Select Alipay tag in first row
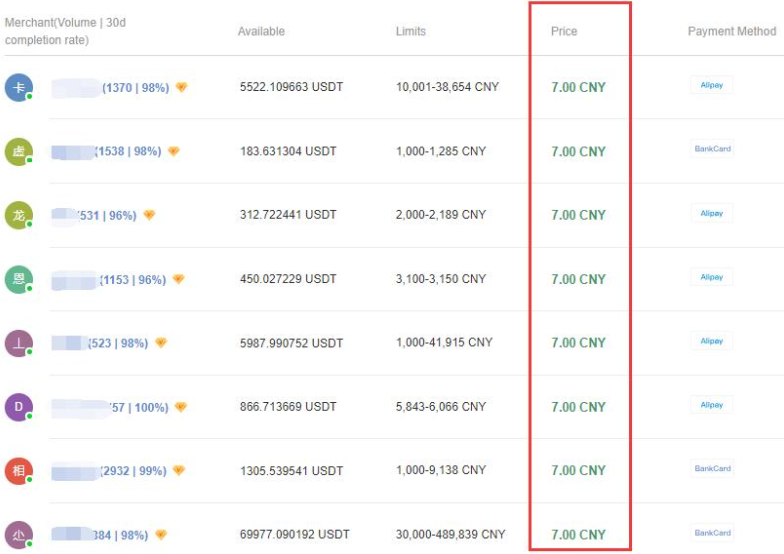 [712, 86]
